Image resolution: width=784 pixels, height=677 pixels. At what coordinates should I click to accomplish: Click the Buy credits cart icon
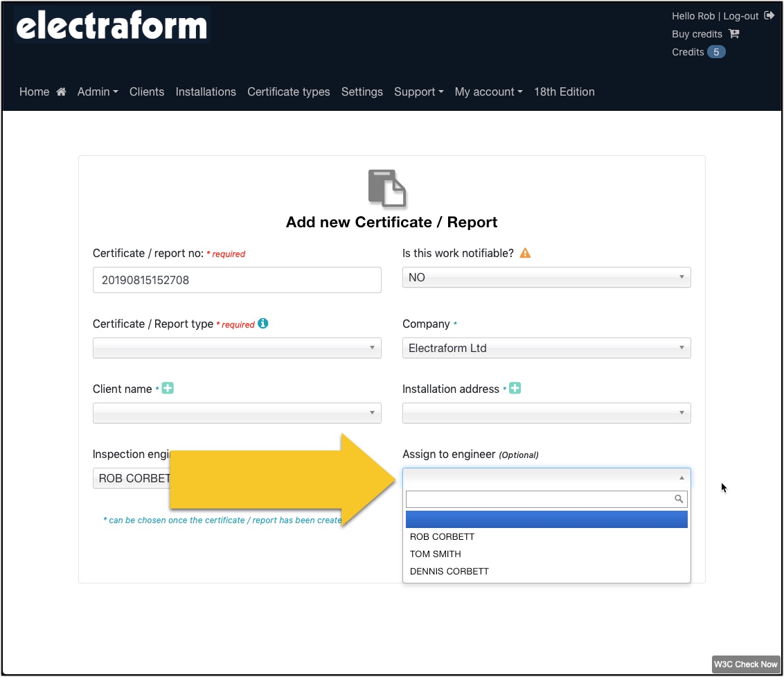pos(733,33)
